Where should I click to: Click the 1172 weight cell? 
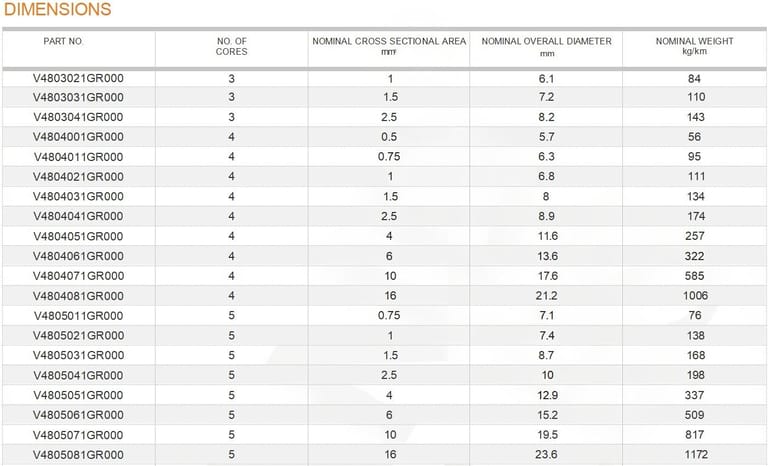pyautogui.click(x=694, y=454)
